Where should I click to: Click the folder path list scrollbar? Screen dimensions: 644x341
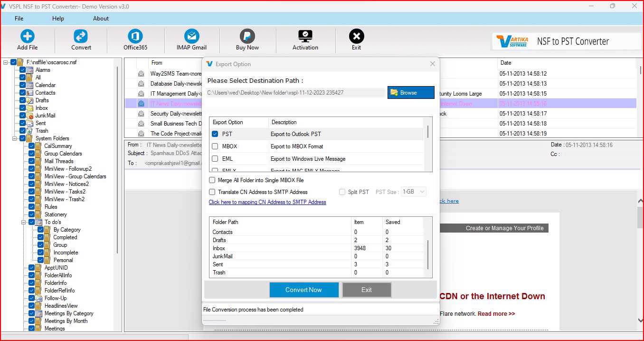pyautogui.click(x=428, y=255)
